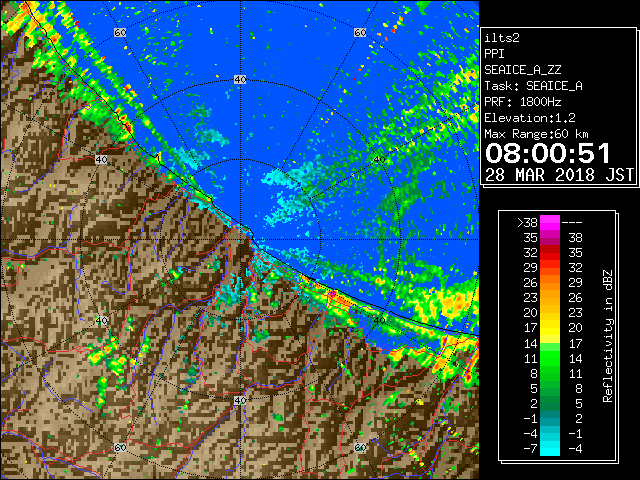The height and width of the screenshot is (480, 640).
Task: Click the 'Max Range:60 km' line
Action: coord(536,134)
